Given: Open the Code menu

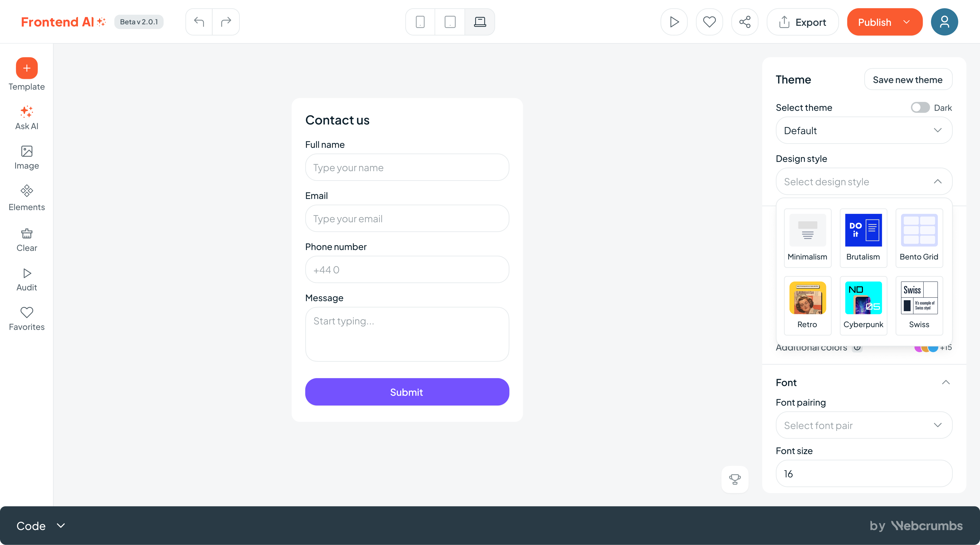Looking at the screenshot, I should tap(41, 526).
